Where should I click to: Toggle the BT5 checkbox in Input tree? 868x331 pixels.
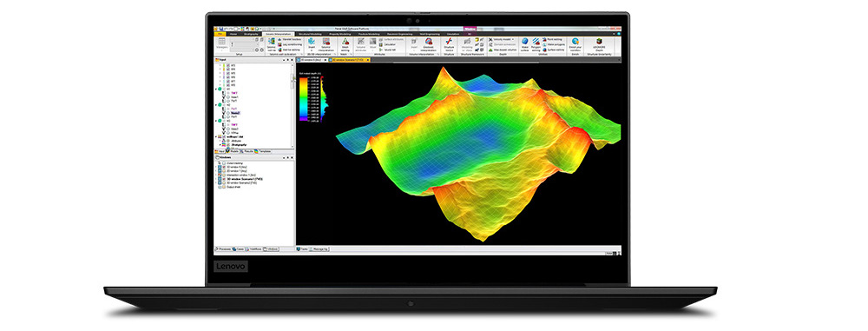point(228,73)
